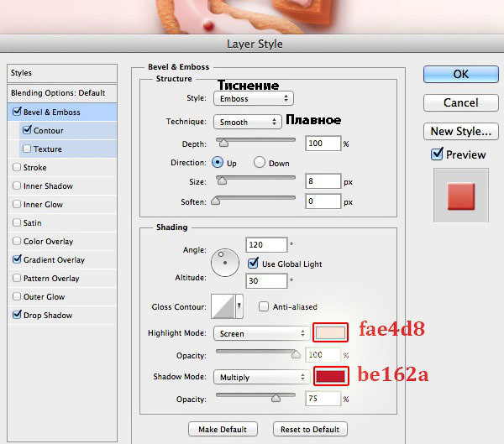
Task: Open the Shadow Mode dropdown showing Multiply
Action: coord(261,377)
